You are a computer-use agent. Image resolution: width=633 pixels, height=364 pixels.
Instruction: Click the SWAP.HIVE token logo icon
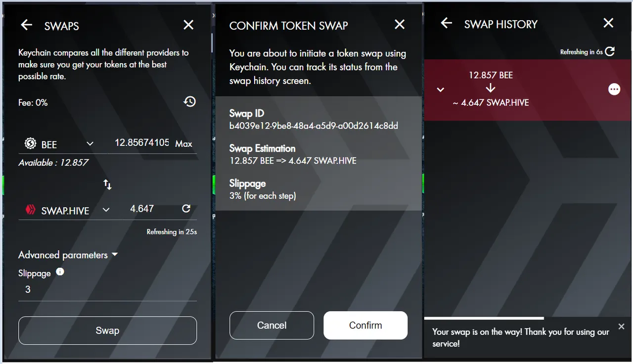pos(31,210)
